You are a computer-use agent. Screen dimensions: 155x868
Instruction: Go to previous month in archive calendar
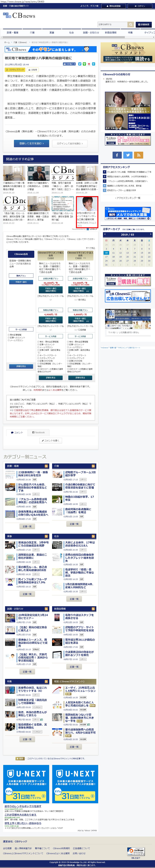[105, 234]
